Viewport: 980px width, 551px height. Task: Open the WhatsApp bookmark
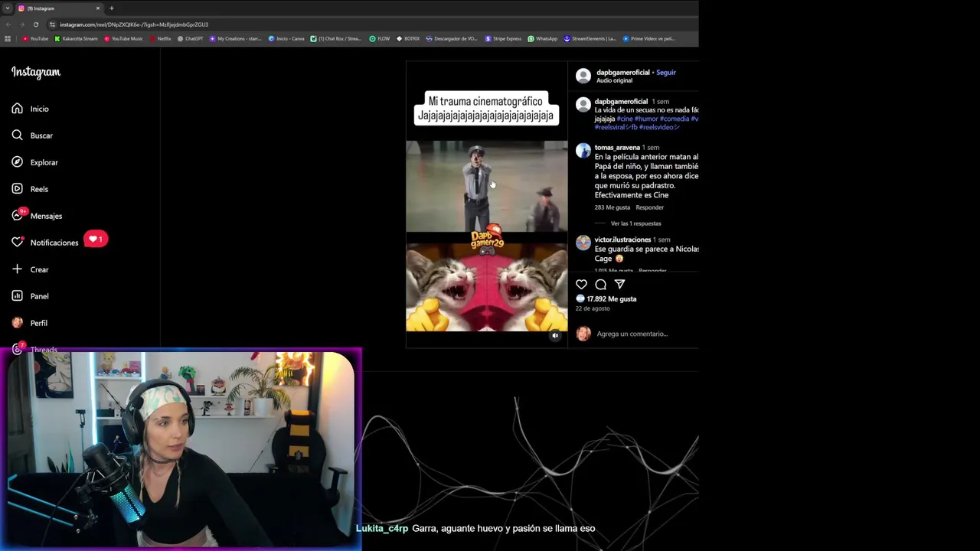click(542, 38)
